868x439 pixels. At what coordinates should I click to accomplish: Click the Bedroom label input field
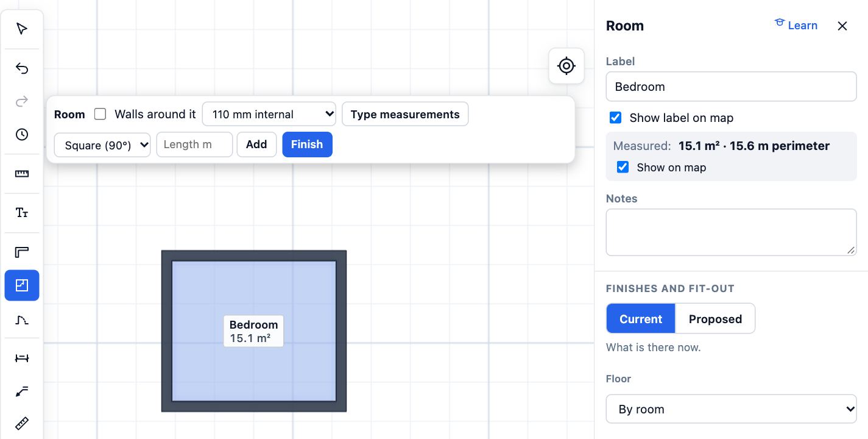(732, 87)
